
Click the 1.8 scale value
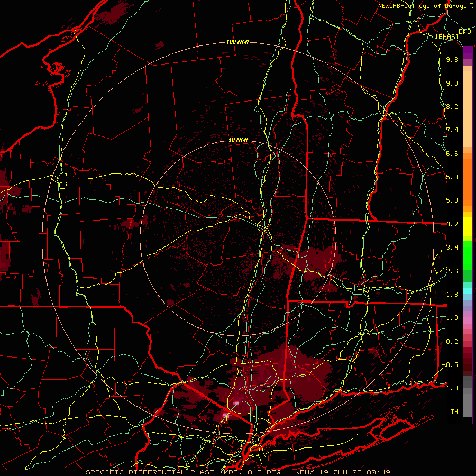(x=452, y=295)
